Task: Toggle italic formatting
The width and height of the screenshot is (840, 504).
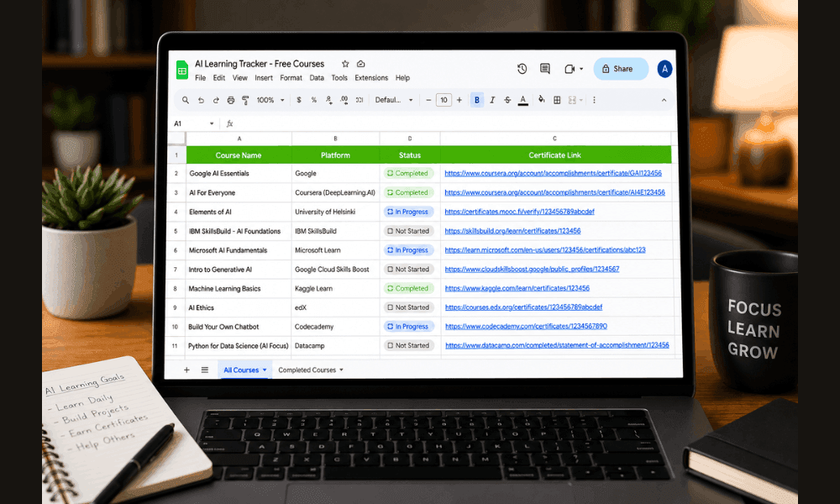Action: click(492, 100)
